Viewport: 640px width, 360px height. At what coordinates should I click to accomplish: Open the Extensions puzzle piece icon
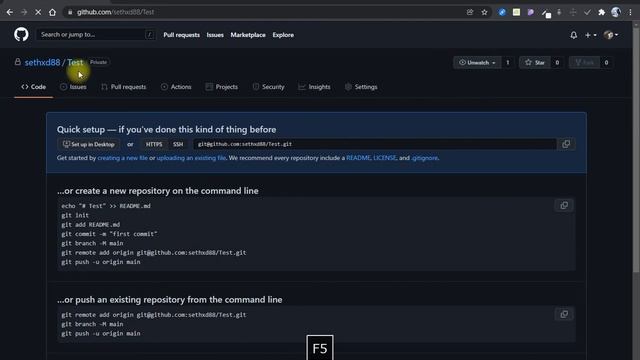coord(601,12)
